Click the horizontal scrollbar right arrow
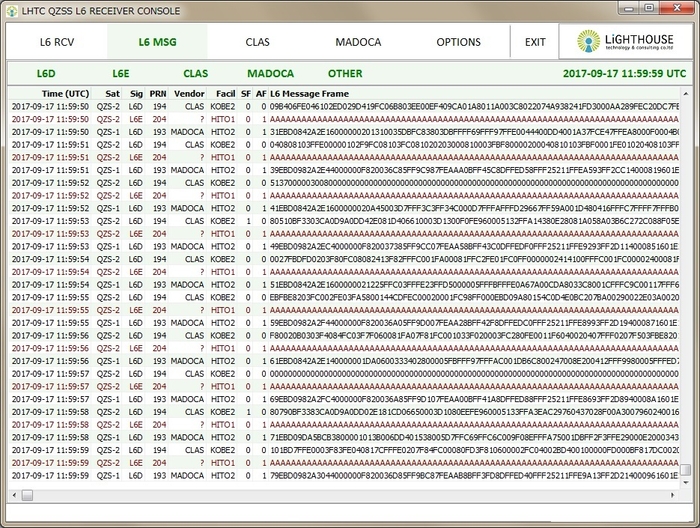This screenshot has height=528, width=700. pos(673,494)
